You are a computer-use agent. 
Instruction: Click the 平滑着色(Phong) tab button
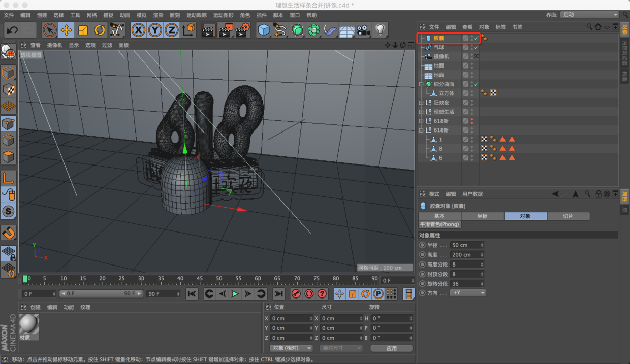439,224
